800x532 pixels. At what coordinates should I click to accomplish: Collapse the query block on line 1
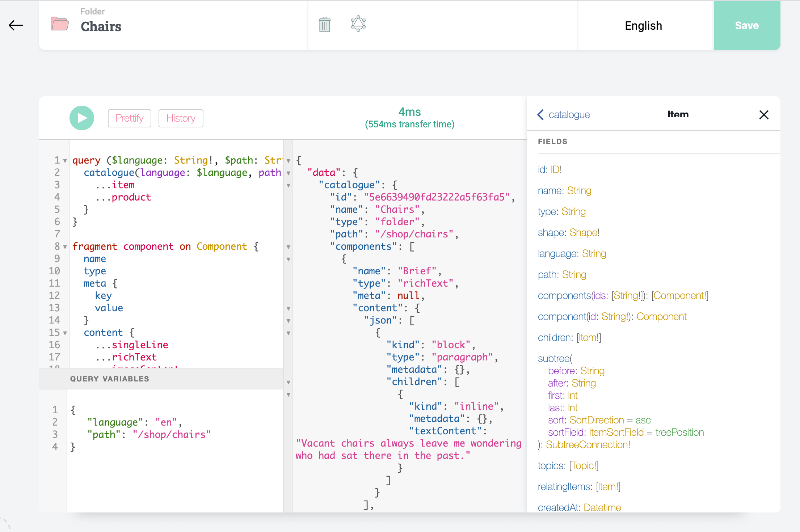(x=64, y=160)
